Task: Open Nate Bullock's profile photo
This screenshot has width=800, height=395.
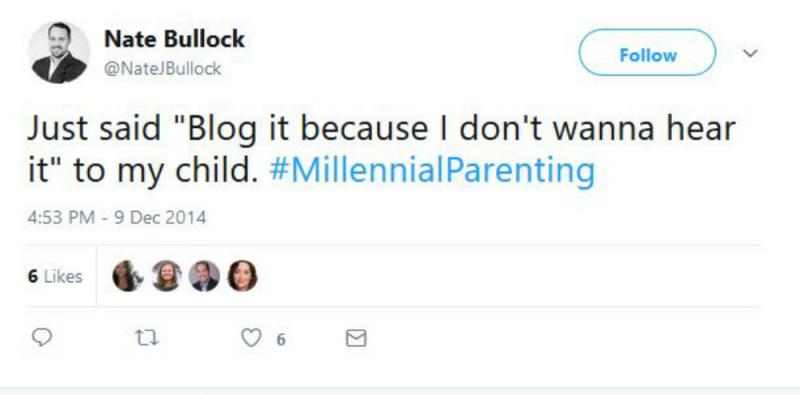Action: pos(59,53)
